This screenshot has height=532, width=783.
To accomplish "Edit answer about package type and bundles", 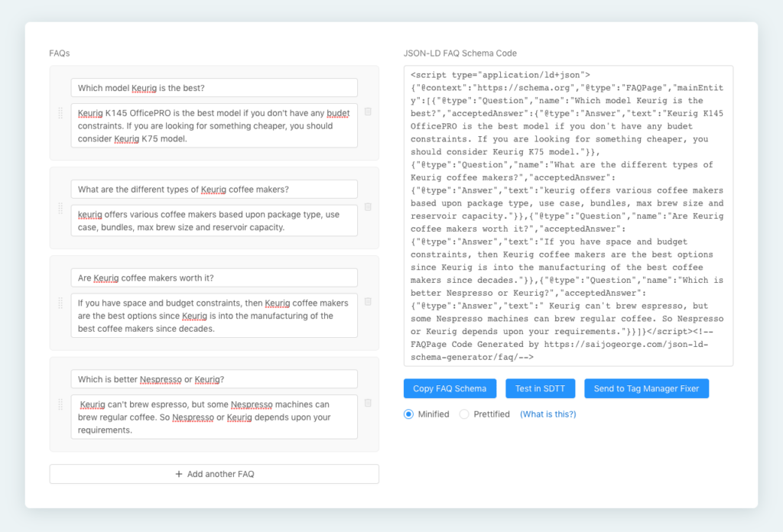I will pos(214,221).
